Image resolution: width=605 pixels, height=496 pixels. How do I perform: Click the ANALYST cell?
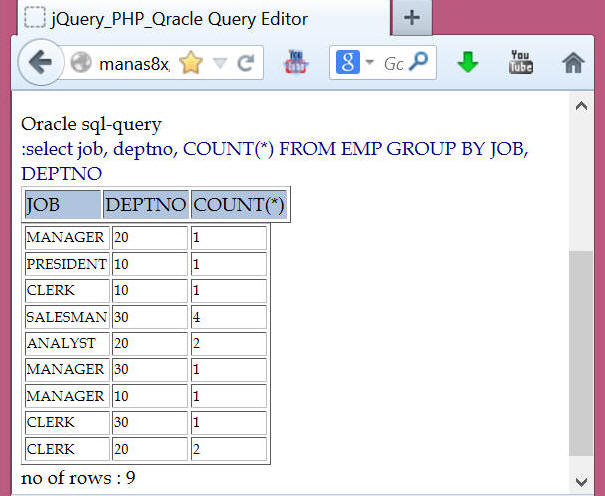pyautogui.click(x=68, y=343)
